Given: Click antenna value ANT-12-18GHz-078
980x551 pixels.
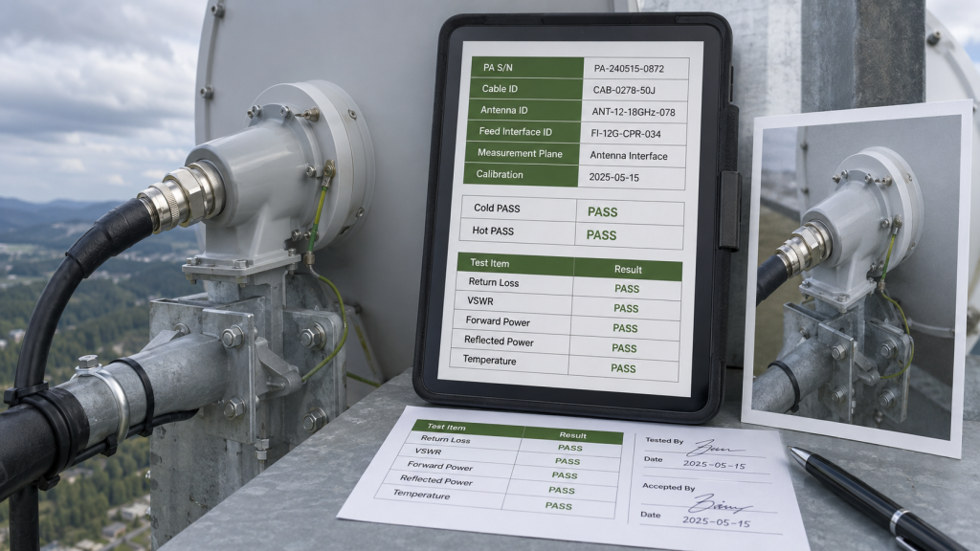Looking at the screenshot, I should (x=634, y=113).
